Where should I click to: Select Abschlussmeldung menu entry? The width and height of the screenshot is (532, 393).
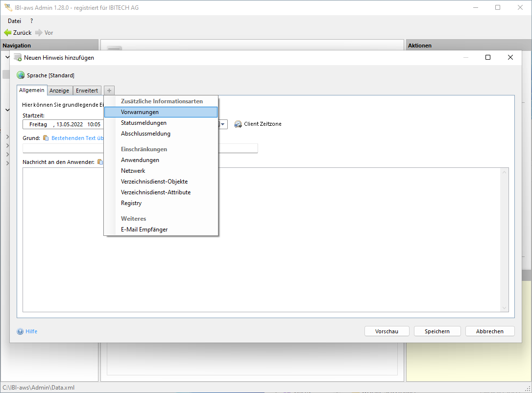(145, 134)
